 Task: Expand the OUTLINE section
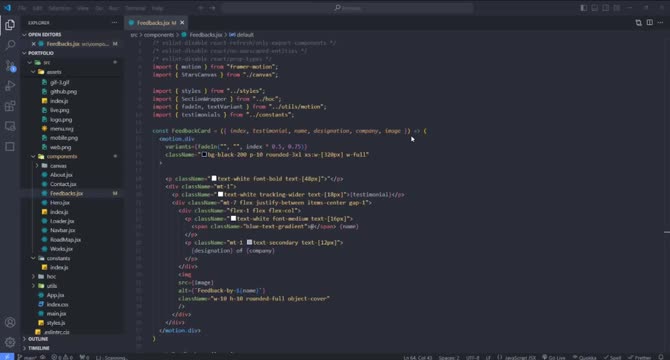pos(38,339)
